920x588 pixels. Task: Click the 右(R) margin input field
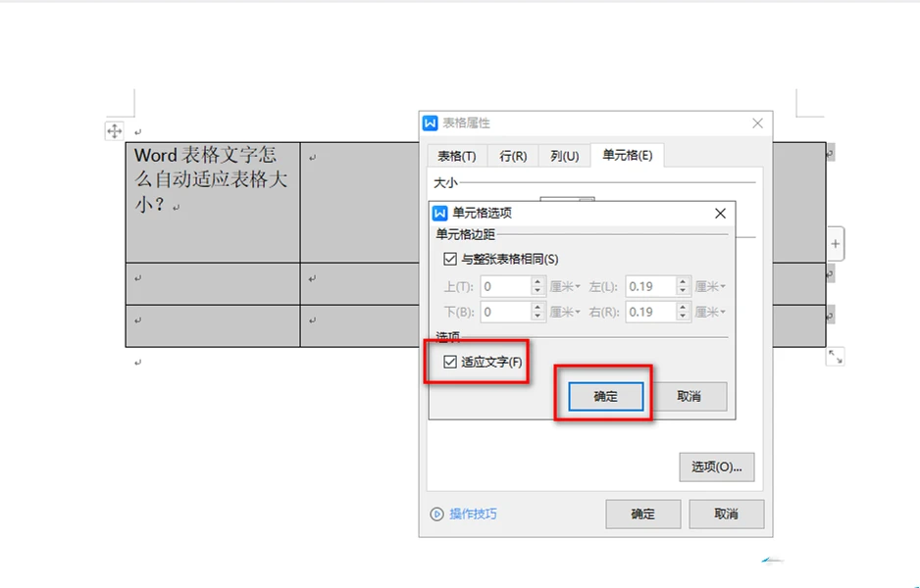(650, 312)
